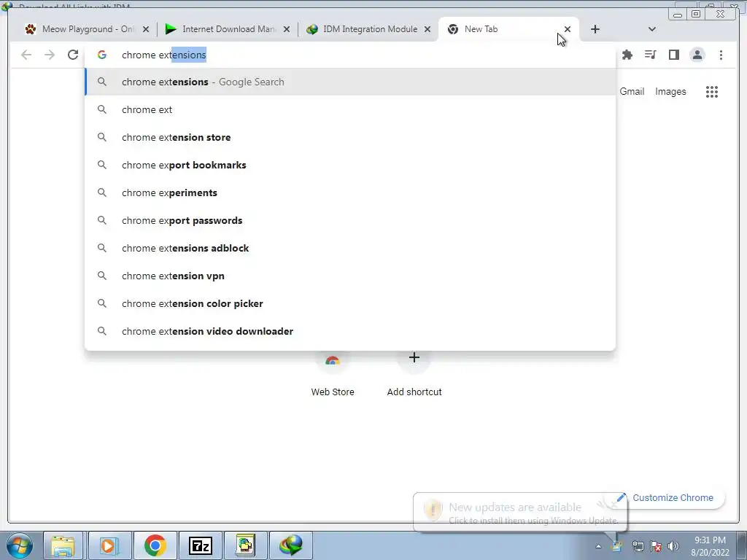Screen dimensions: 747x560
Task: Pick 'chrome extension video downloader' suggestion
Action: coord(350,331)
